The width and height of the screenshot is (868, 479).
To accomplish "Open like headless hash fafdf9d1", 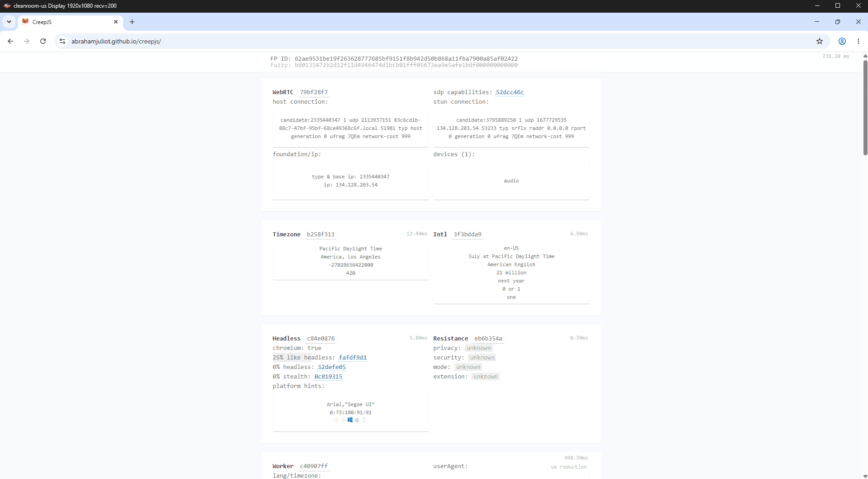I will 353,358.
